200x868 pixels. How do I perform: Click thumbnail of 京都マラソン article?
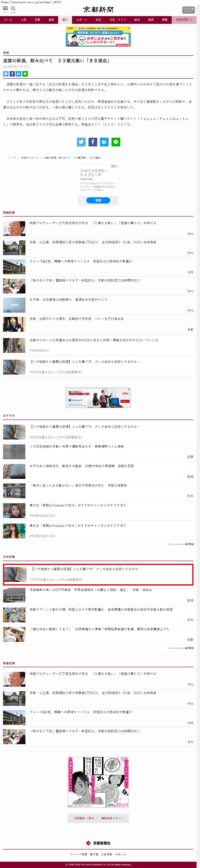click(x=14, y=615)
